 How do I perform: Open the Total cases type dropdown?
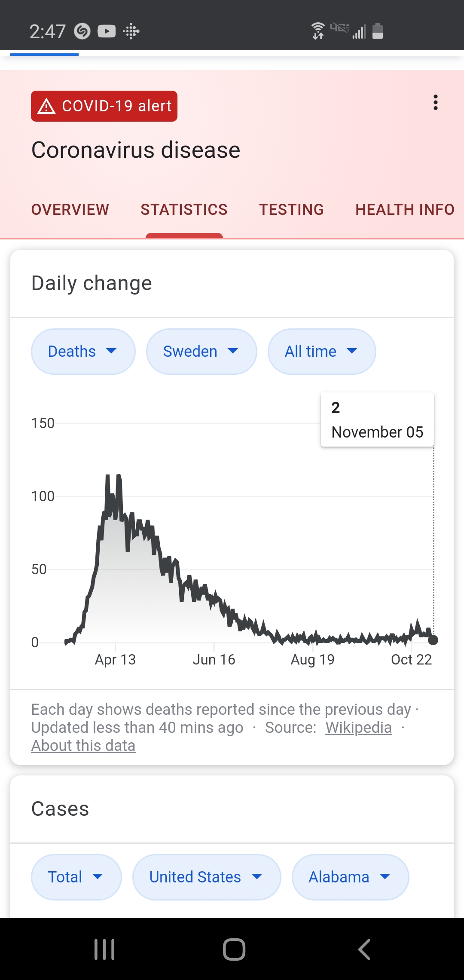click(x=76, y=877)
